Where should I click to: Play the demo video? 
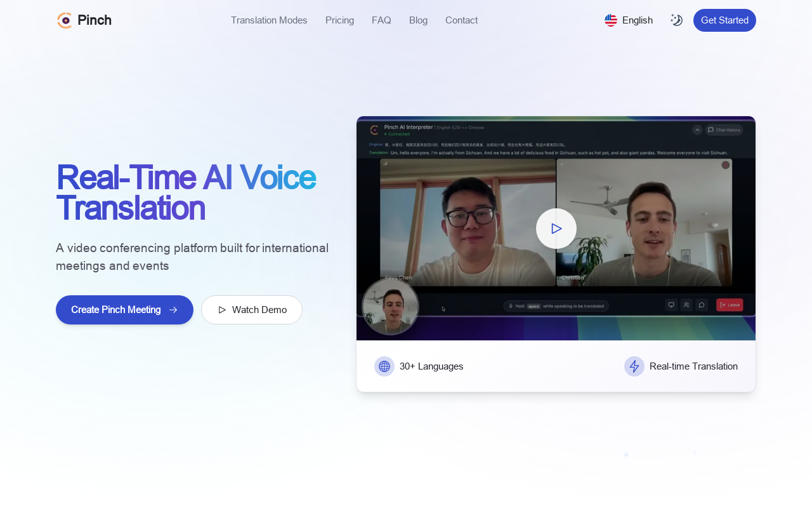(x=556, y=229)
